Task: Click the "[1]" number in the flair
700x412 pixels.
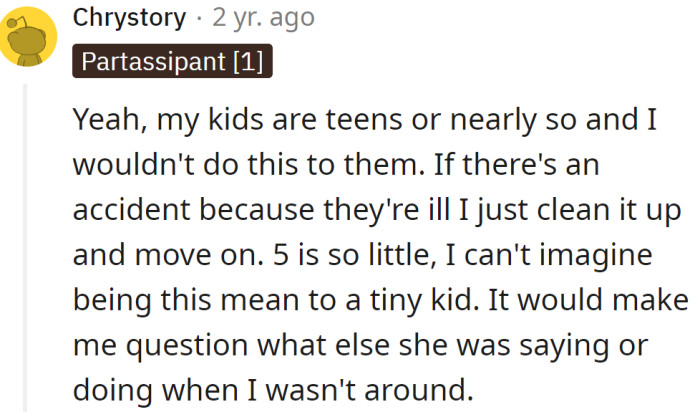Action: pyautogui.click(x=247, y=62)
